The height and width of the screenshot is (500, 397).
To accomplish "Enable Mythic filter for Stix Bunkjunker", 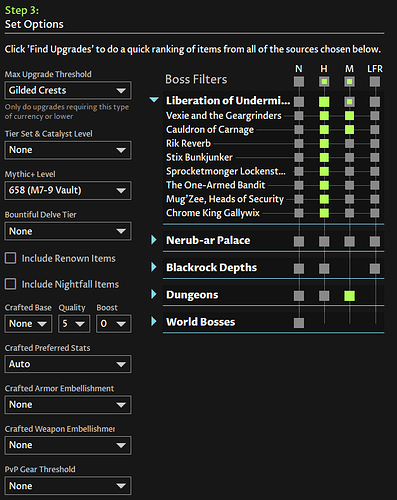I will (349, 158).
